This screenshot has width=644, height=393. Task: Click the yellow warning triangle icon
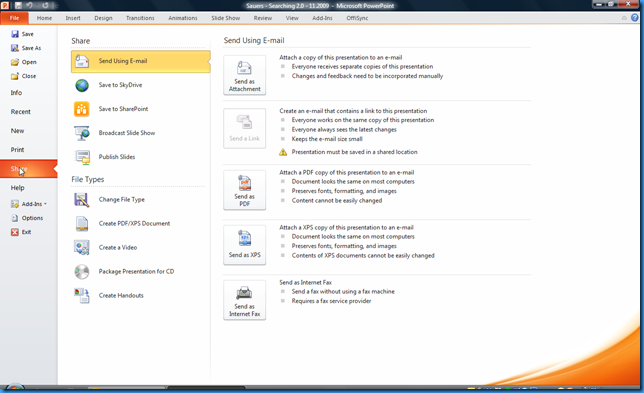[x=283, y=152]
